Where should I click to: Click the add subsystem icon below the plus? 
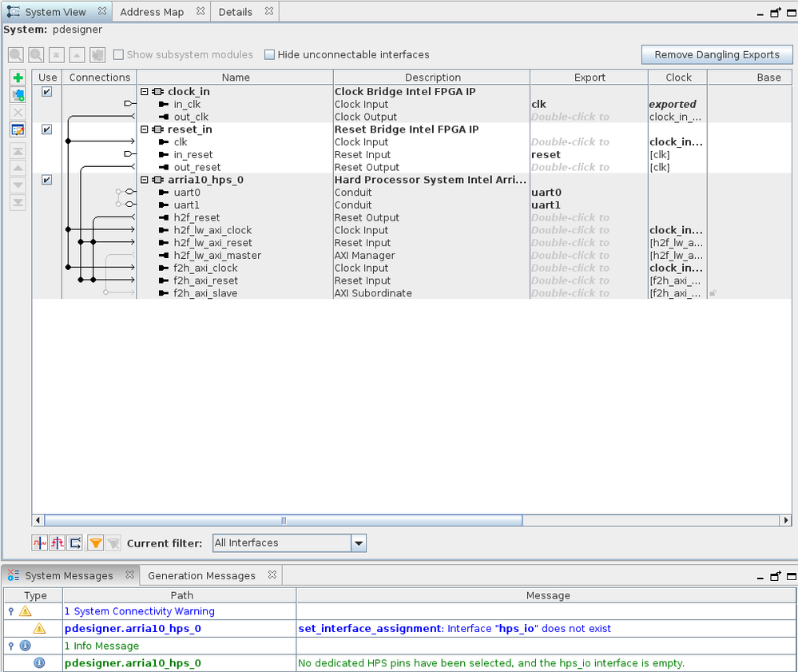click(18, 95)
